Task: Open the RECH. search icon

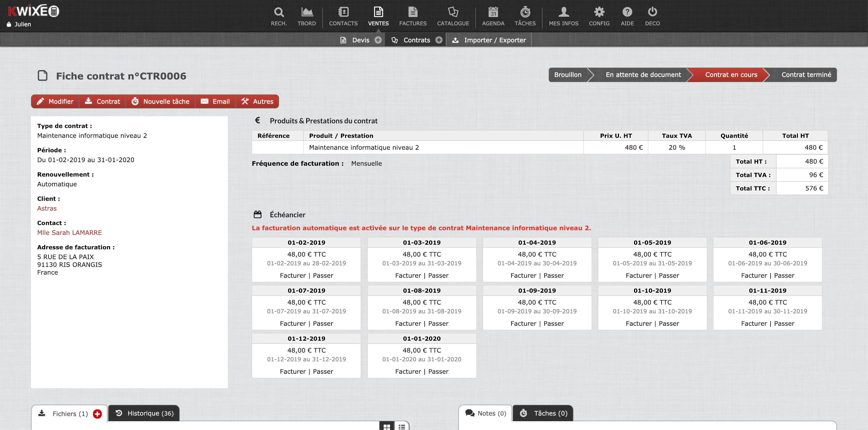Action: (279, 12)
